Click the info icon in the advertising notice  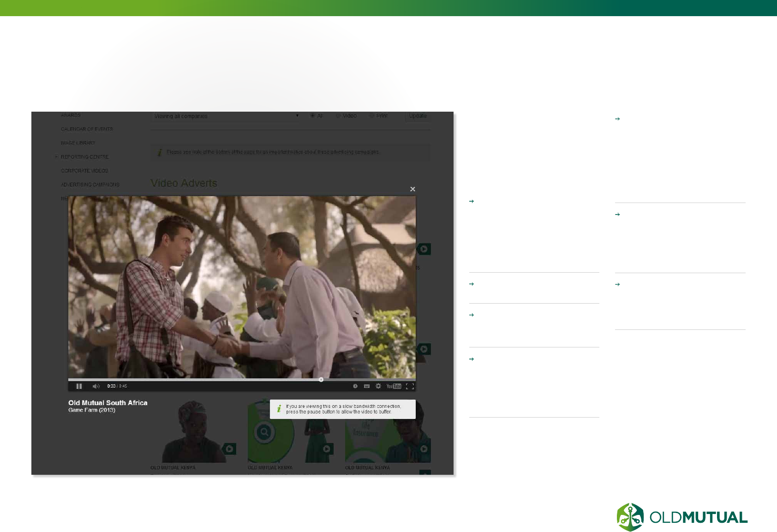pos(160,152)
